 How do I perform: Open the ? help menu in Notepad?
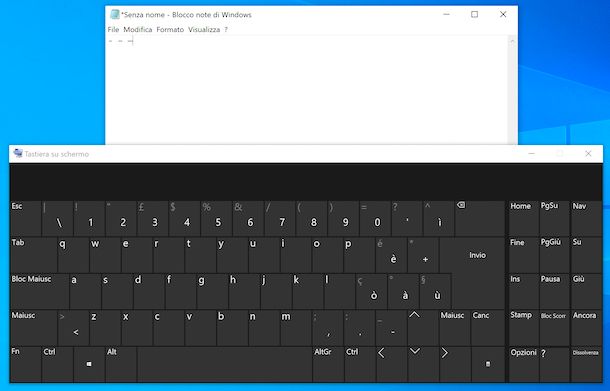[226, 30]
